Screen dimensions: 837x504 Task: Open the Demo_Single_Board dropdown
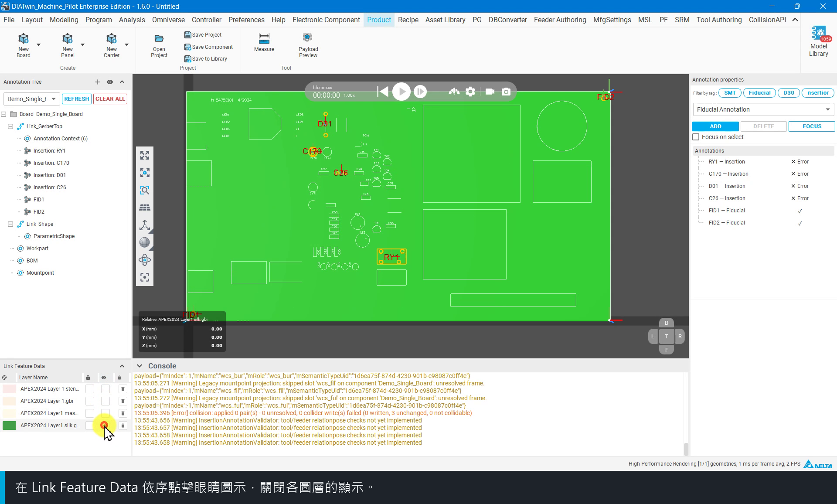point(31,99)
